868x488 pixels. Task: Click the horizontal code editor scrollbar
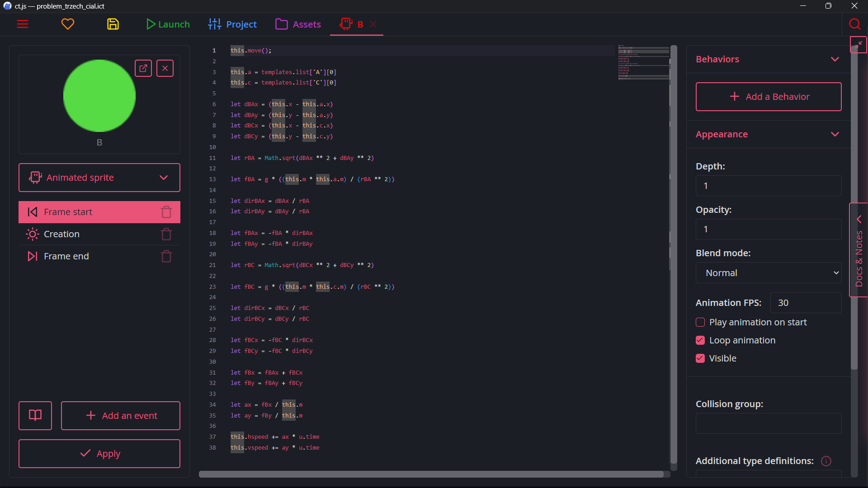click(x=431, y=474)
